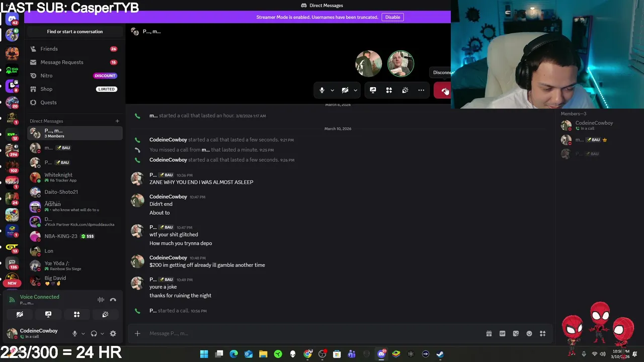Disconnect from the call using the red button

443,90
